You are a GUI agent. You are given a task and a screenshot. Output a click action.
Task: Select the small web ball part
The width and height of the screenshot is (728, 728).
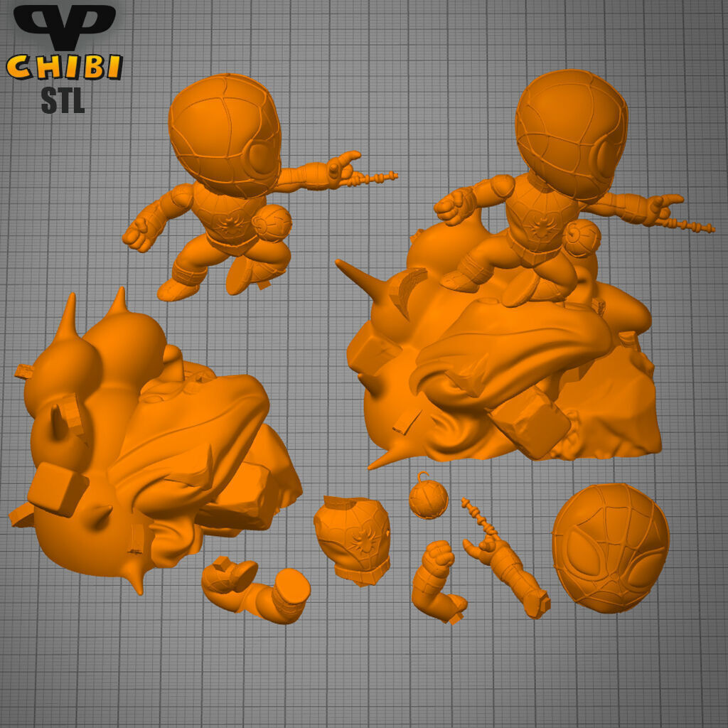pyautogui.click(x=429, y=496)
